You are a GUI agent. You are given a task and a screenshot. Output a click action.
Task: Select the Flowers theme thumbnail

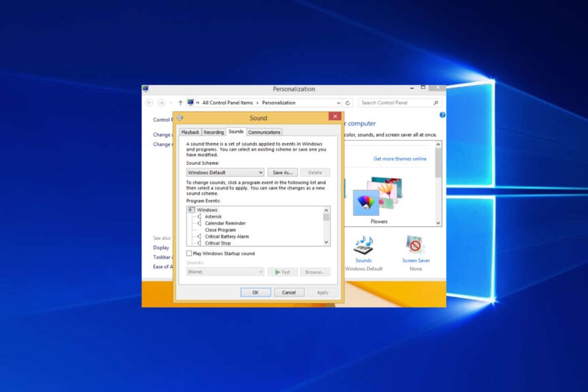coord(378,199)
